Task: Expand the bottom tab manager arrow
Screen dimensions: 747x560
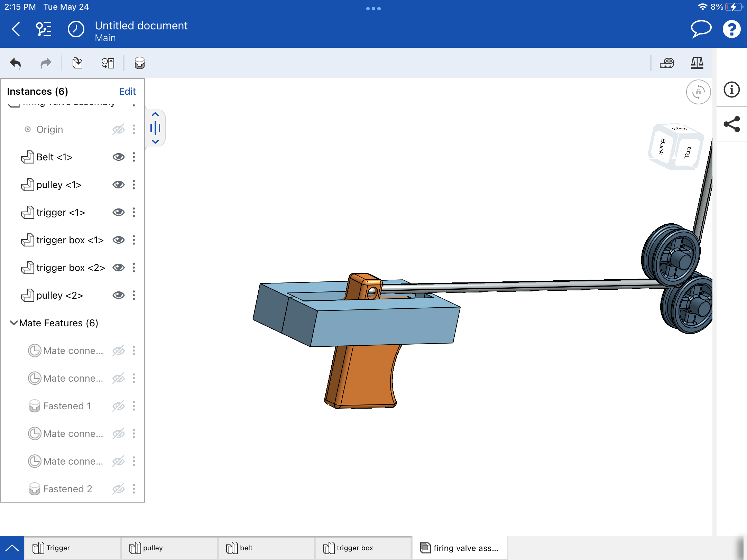Action: (x=12, y=548)
